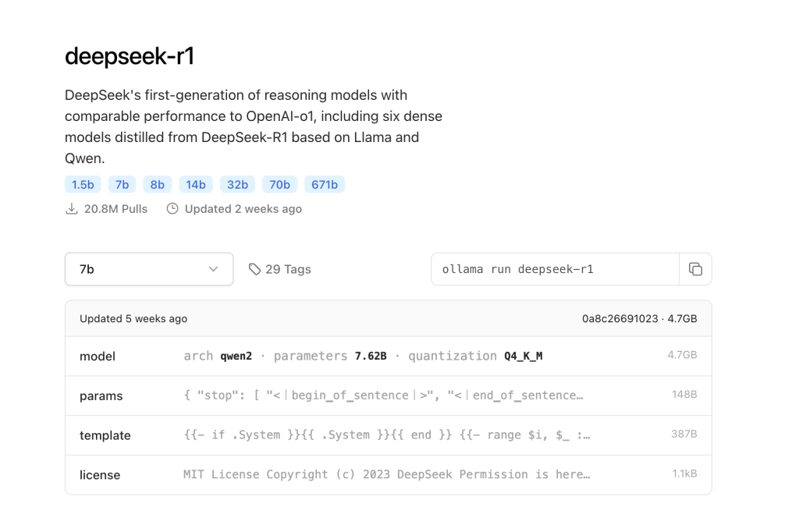
Task: Open the model file row
Action: 388,356
